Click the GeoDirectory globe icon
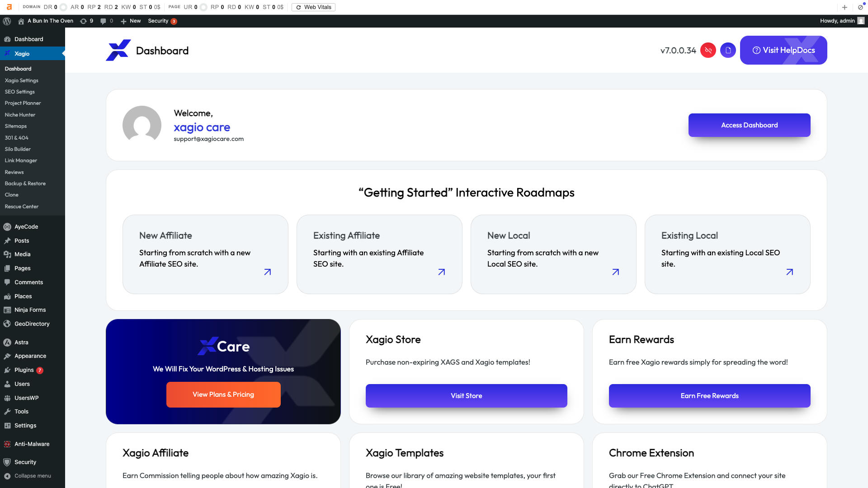The image size is (868, 488). [7, 324]
